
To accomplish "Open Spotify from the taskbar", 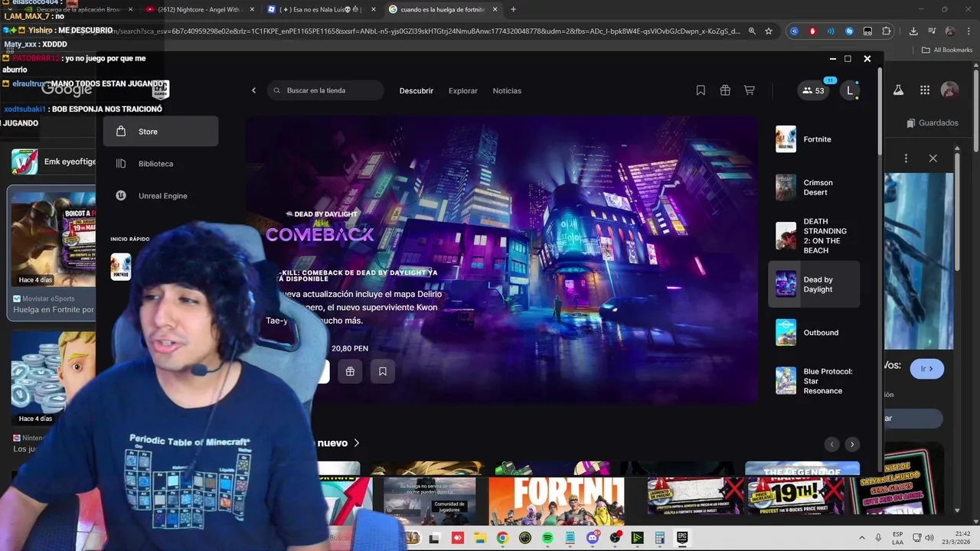I will tap(547, 538).
